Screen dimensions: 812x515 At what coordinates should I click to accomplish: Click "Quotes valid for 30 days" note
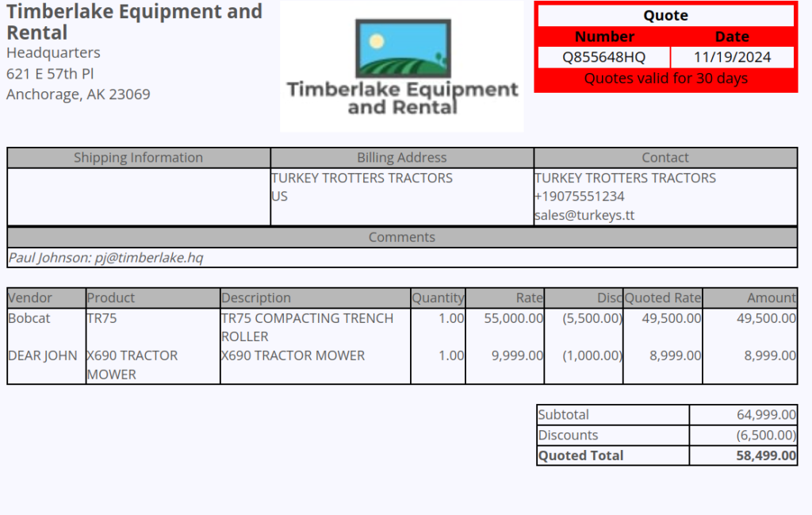point(665,79)
